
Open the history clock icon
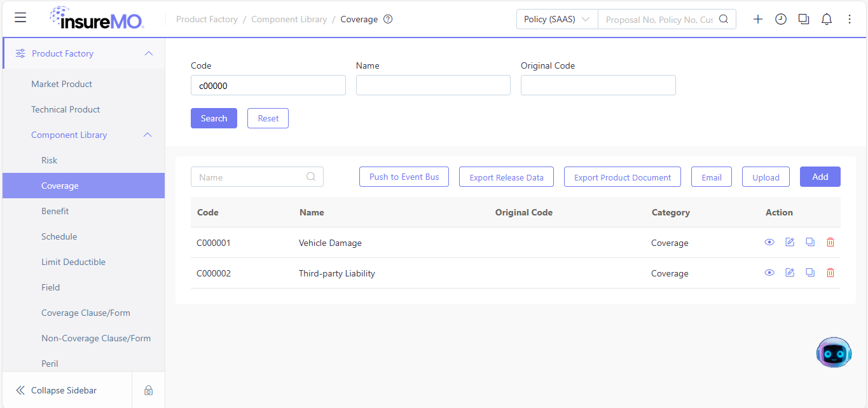coord(781,19)
